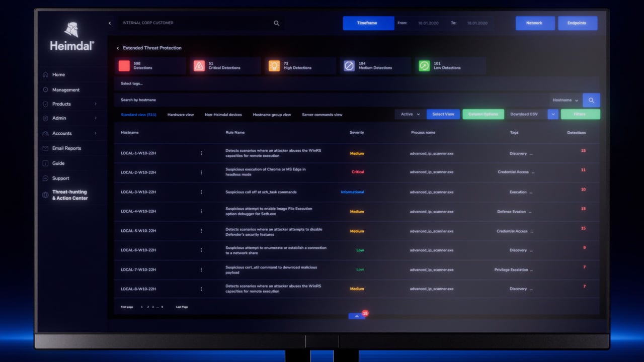
Task: Click the Network button
Action: [535, 23]
